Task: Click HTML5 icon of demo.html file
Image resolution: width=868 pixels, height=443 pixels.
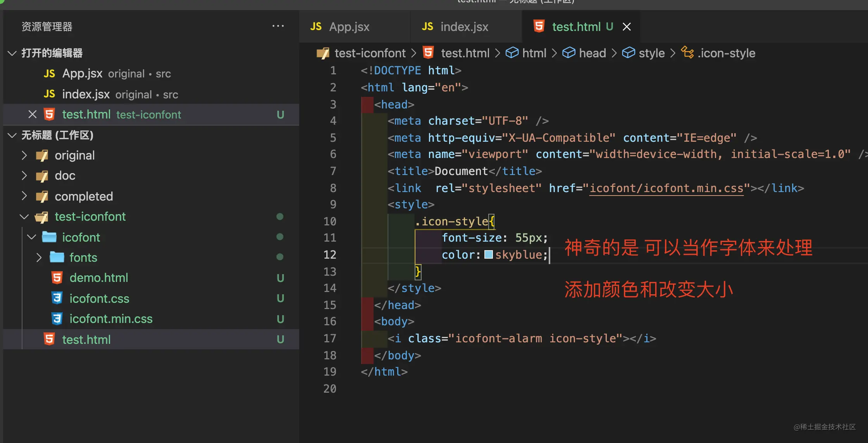Action: click(57, 278)
